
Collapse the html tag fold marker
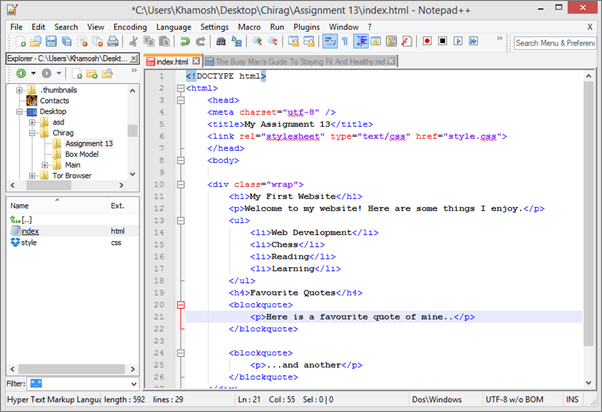click(179, 88)
